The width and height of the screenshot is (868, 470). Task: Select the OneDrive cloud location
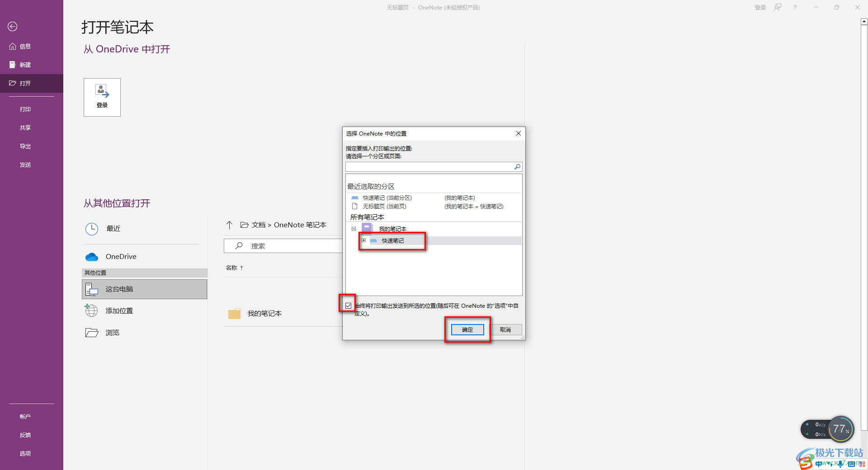point(145,257)
